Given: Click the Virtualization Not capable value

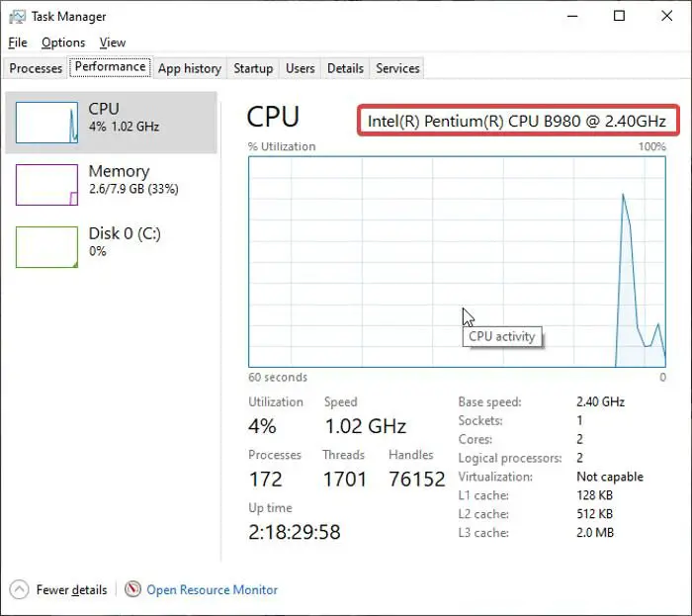Looking at the screenshot, I should [610, 477].
